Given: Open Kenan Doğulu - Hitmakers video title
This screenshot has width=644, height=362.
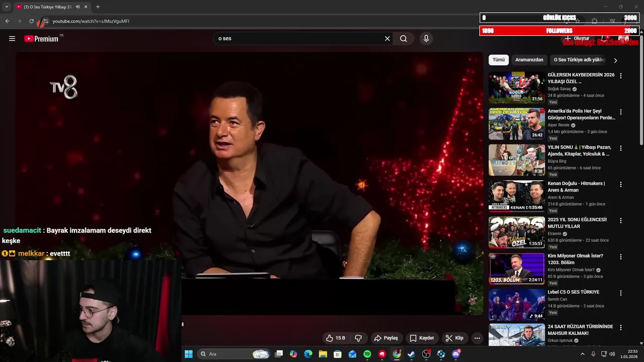Looking at the screenshot, I should click(x=577, y=187).
